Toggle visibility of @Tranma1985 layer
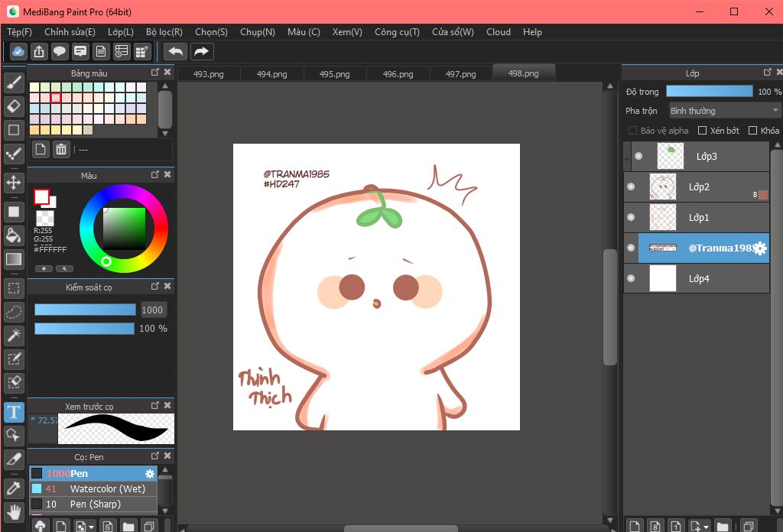Viewport: 783px width, 532px height. pos(631,248)
